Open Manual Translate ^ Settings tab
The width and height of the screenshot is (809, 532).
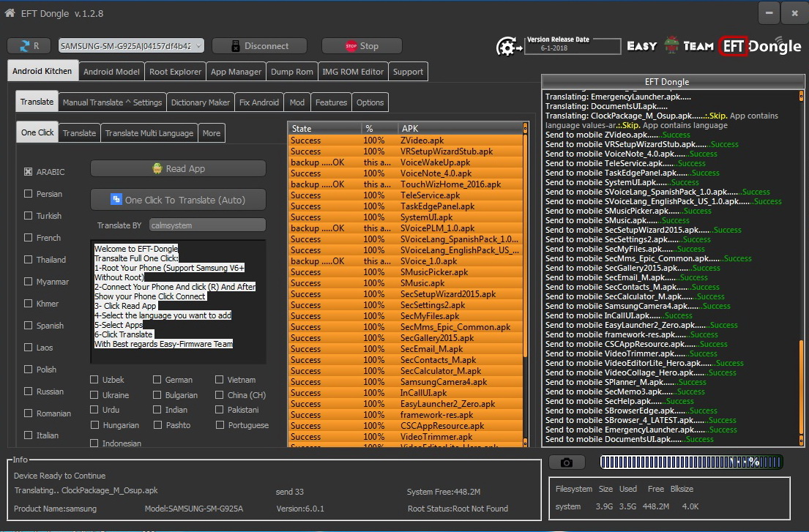[112, 102]
